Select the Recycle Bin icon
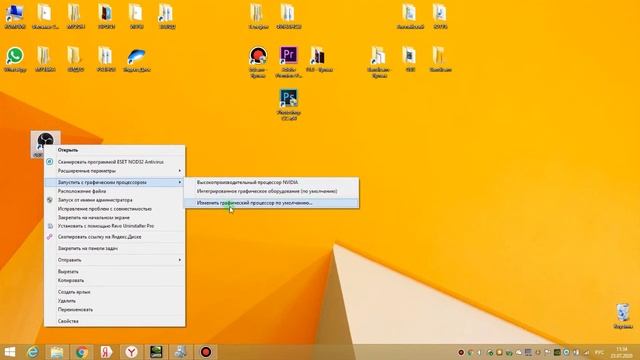Viewport: 640px width, 360px height. (623, 316)
